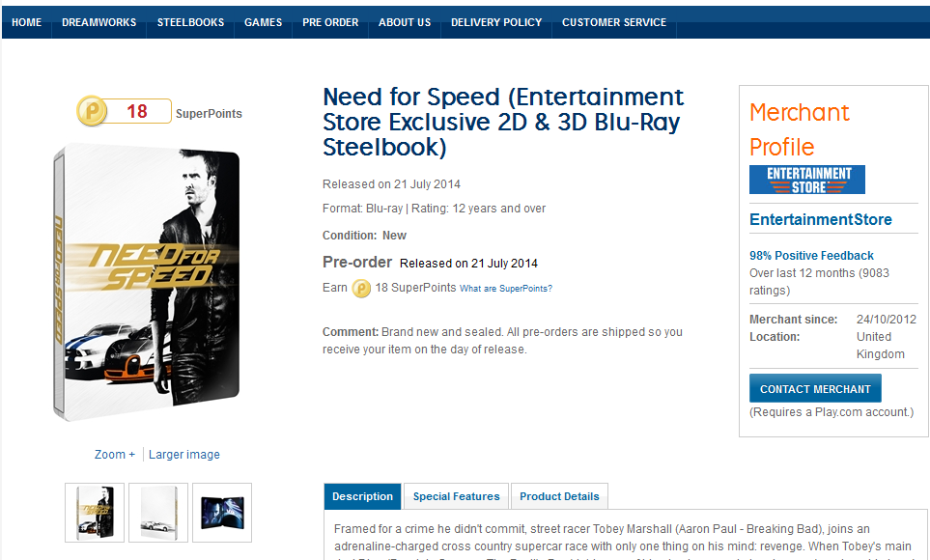
Task: Select GAMES in the navigation bar
Action: tap(263, 22)
